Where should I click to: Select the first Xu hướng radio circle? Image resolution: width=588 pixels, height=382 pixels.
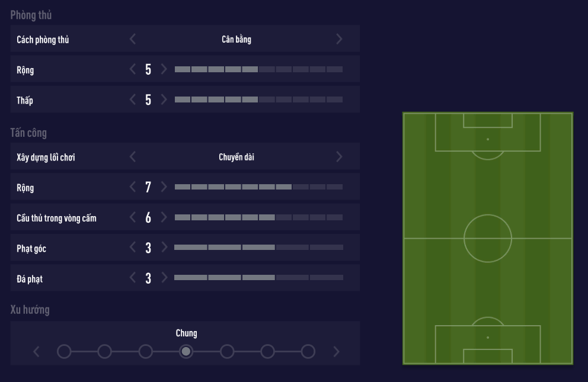click(x=64, y=352)
